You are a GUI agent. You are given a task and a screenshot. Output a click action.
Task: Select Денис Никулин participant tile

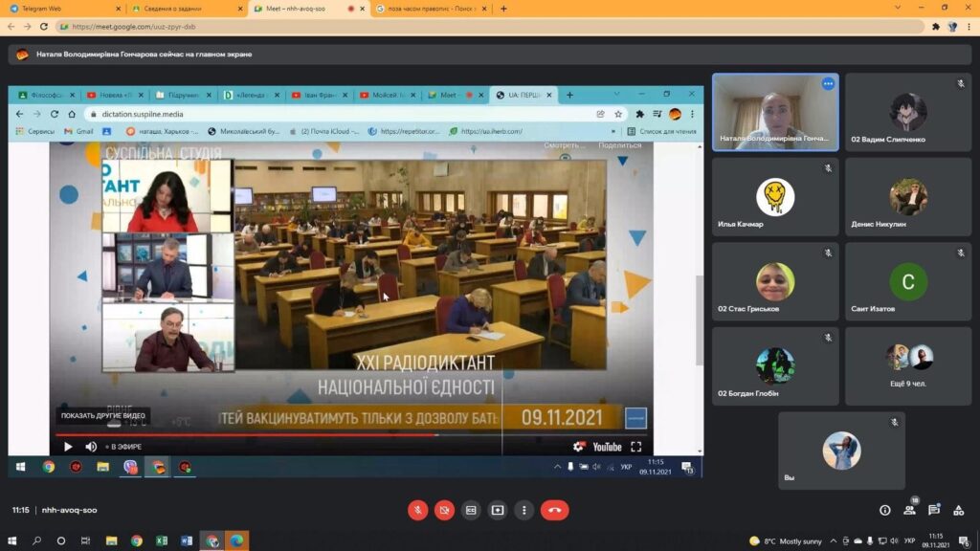click(x=908, y=197)
